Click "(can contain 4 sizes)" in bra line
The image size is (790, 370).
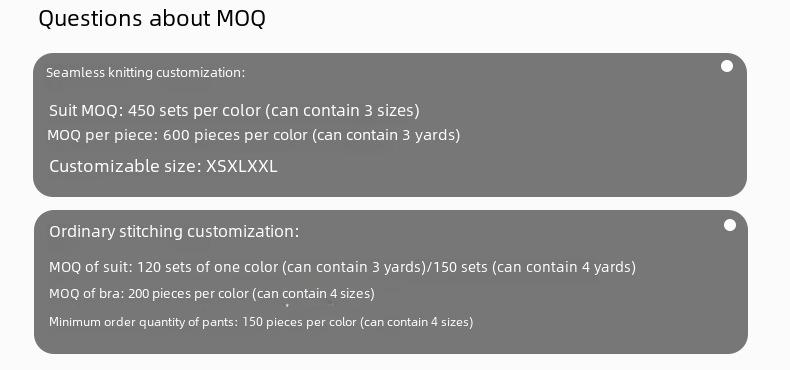313,293
